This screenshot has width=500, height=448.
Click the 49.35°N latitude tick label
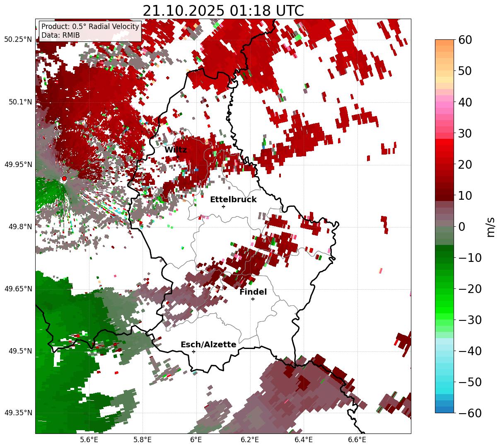18,413
